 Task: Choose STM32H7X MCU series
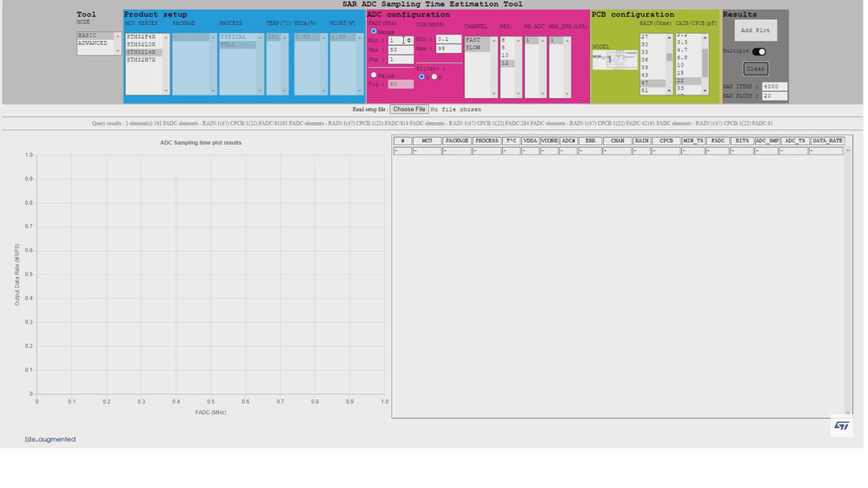click(x=144, y=60)
